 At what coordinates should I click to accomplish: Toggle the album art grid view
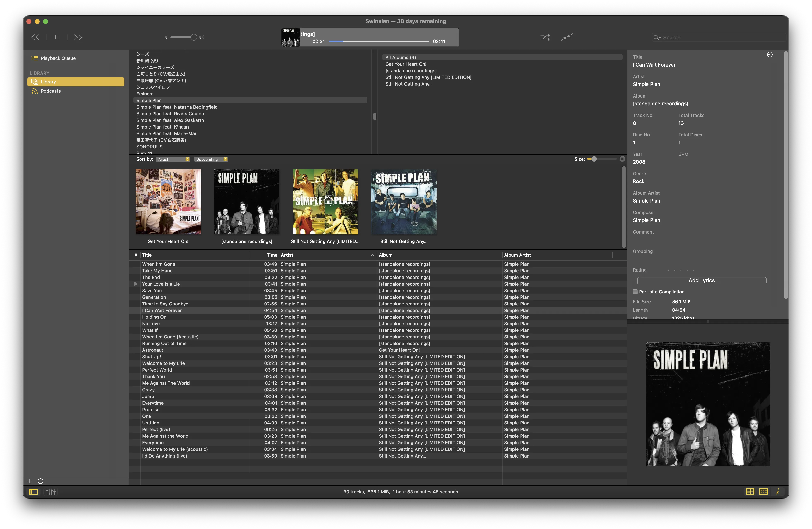(x=764, y=491)
